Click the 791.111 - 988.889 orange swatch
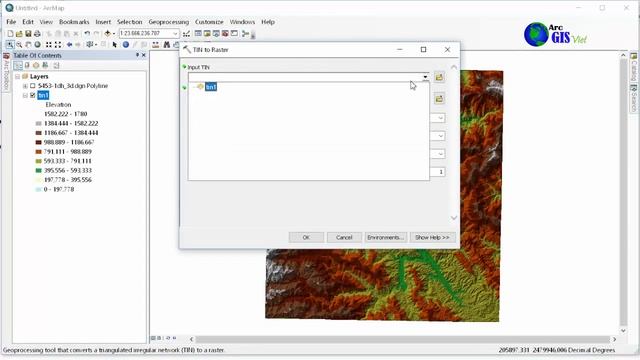The image size is (640, 360). [x=39, y=151]
